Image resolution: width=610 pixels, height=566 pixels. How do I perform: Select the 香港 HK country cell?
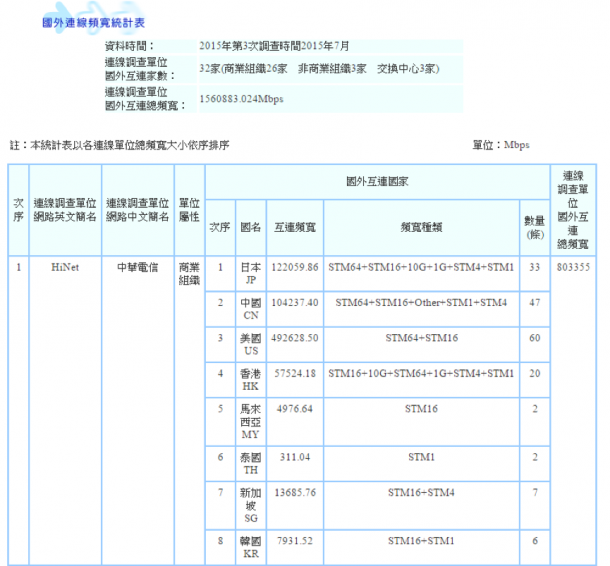[251, 380]
